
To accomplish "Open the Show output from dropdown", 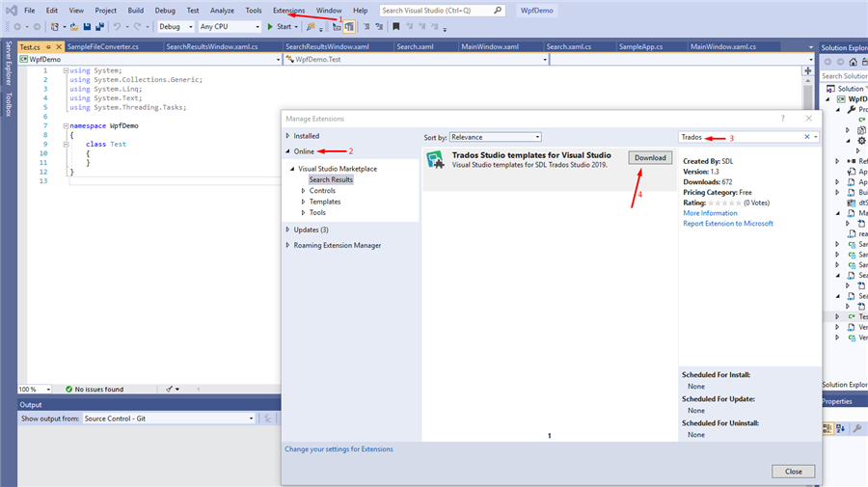I will (x=169, y=419).
